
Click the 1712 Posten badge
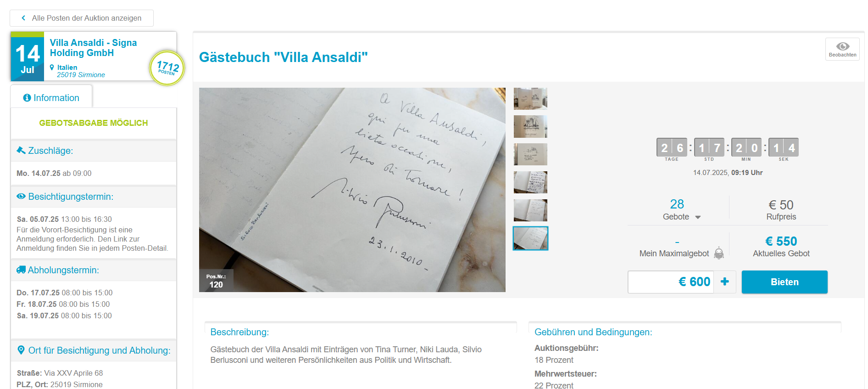tap(167, 68)
